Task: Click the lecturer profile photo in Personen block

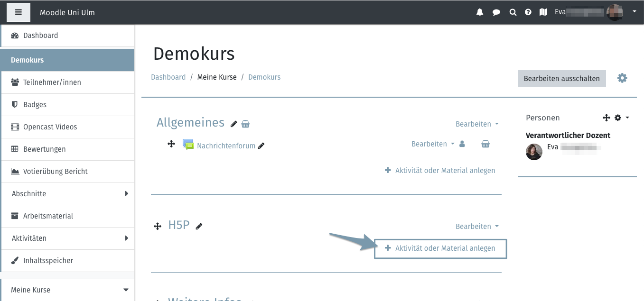Action: point(534,152)
